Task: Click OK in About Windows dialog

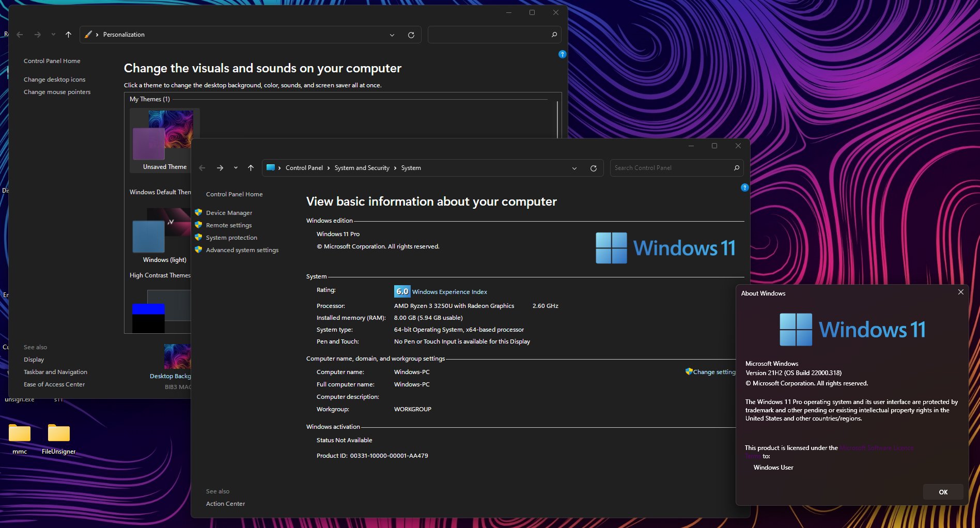Action: 943,492
